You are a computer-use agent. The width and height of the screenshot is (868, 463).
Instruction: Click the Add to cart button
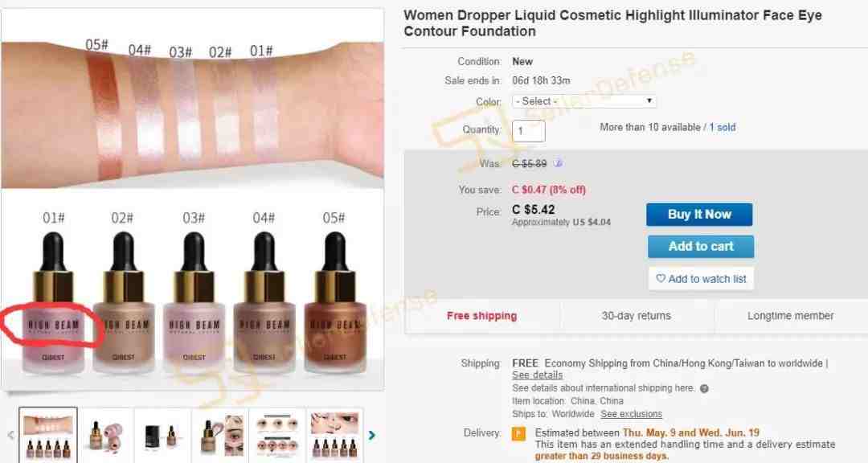click(x=701, y=247)
